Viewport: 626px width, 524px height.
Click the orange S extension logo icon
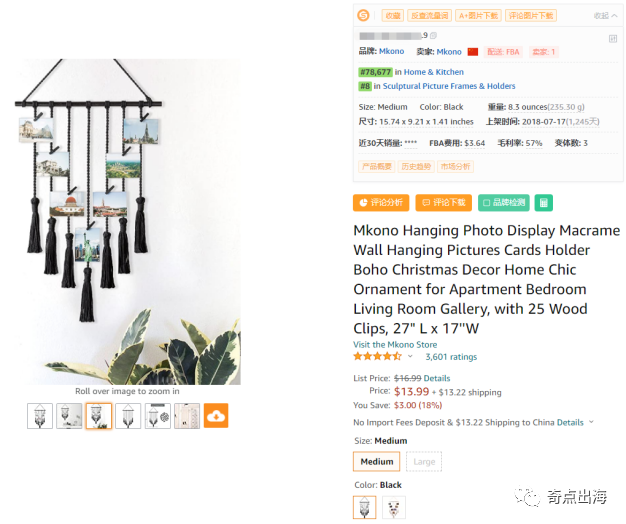pos(363,16)
